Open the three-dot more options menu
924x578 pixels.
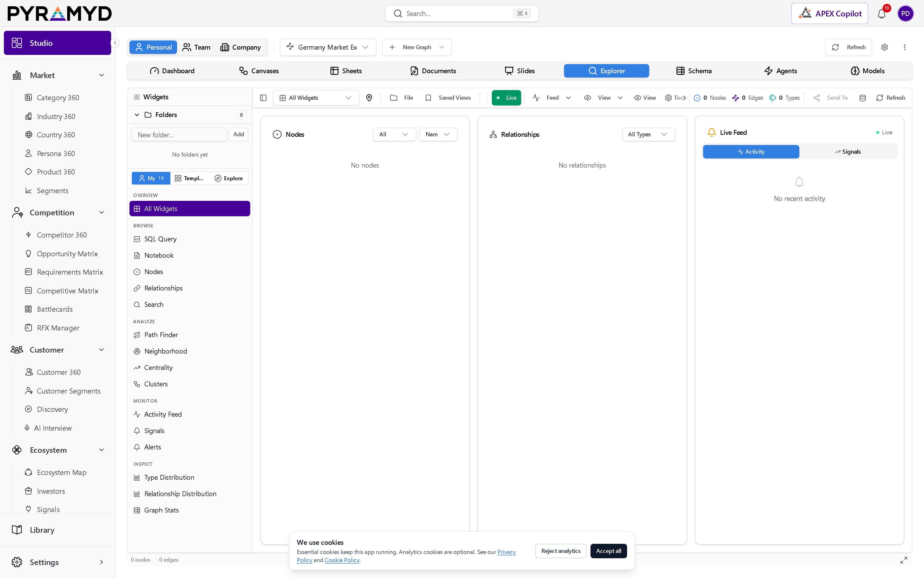pyautogui.click(x=905, y=47)
